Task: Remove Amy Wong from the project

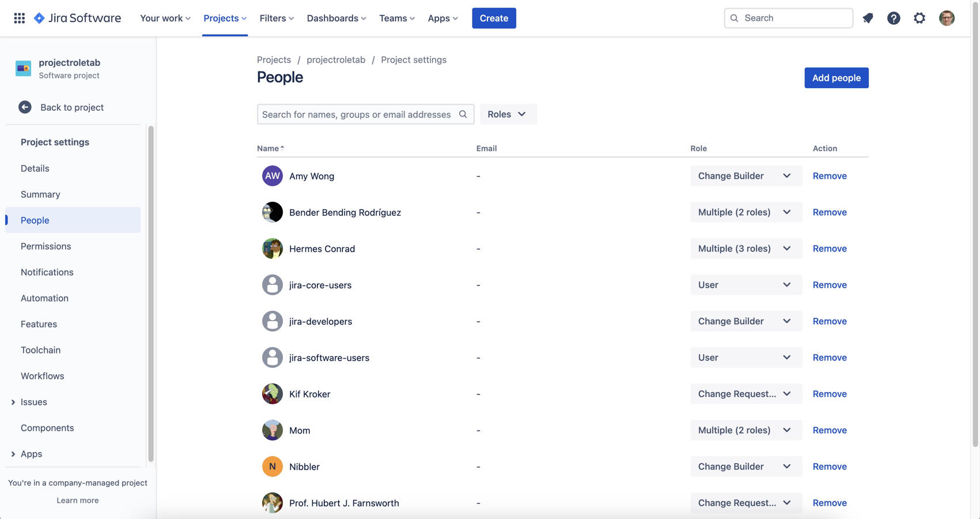Action: coord(830,176)
